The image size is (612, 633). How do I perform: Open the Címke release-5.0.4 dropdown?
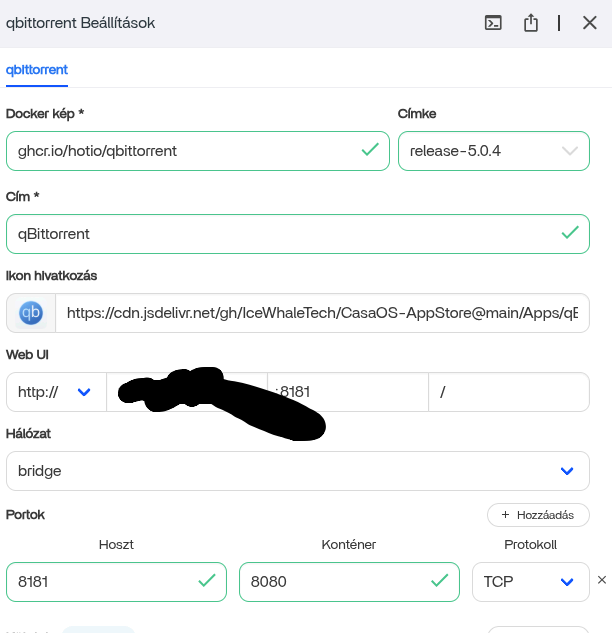pyautogui.click(x=494, y=151)
